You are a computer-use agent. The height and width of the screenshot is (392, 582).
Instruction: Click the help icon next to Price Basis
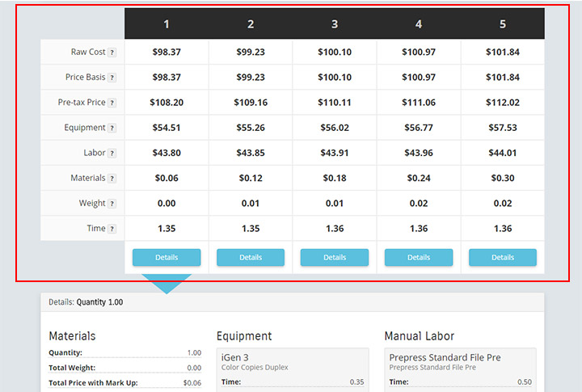(112, 78)
